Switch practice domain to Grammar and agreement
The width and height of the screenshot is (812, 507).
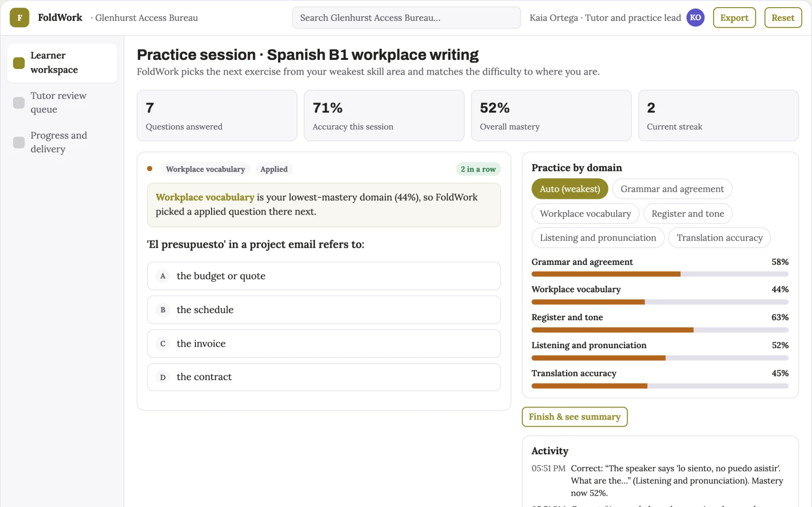672,189
